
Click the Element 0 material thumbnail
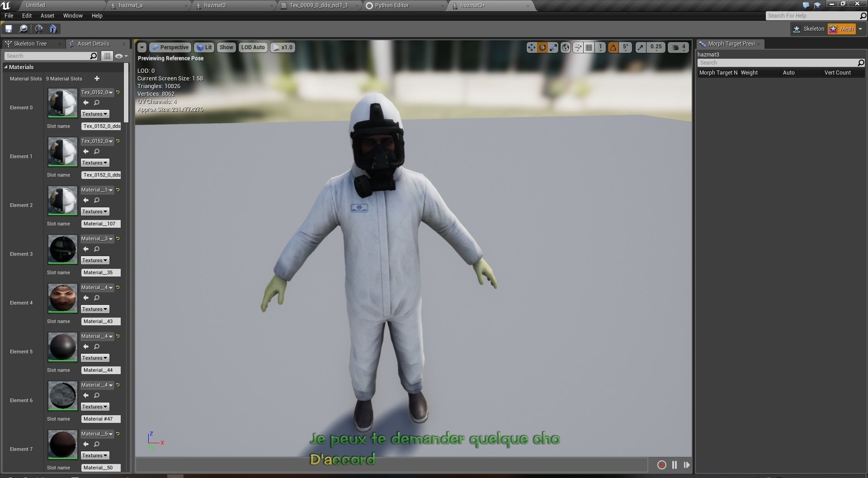pyautogui.click(x=62, y=103)
